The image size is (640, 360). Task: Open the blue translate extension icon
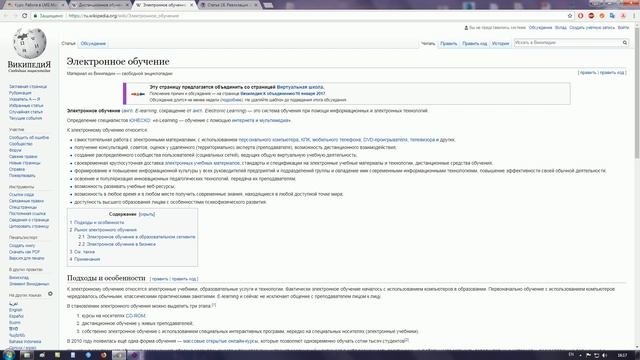point(612,16)
